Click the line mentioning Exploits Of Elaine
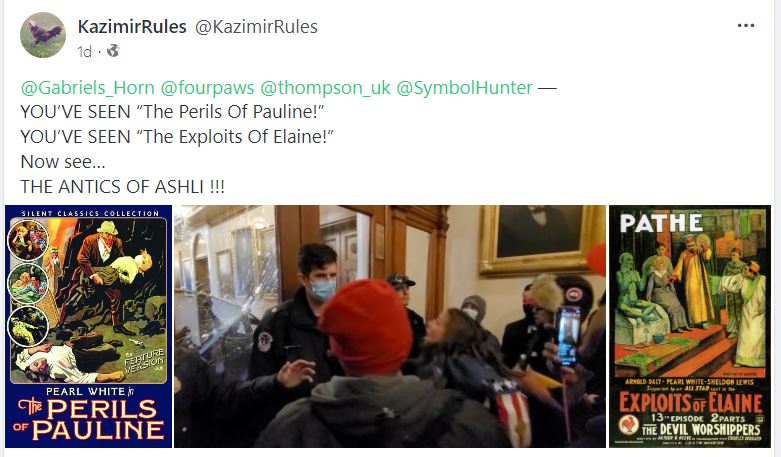Screen dimensions: 781x457 pos(177,137)
